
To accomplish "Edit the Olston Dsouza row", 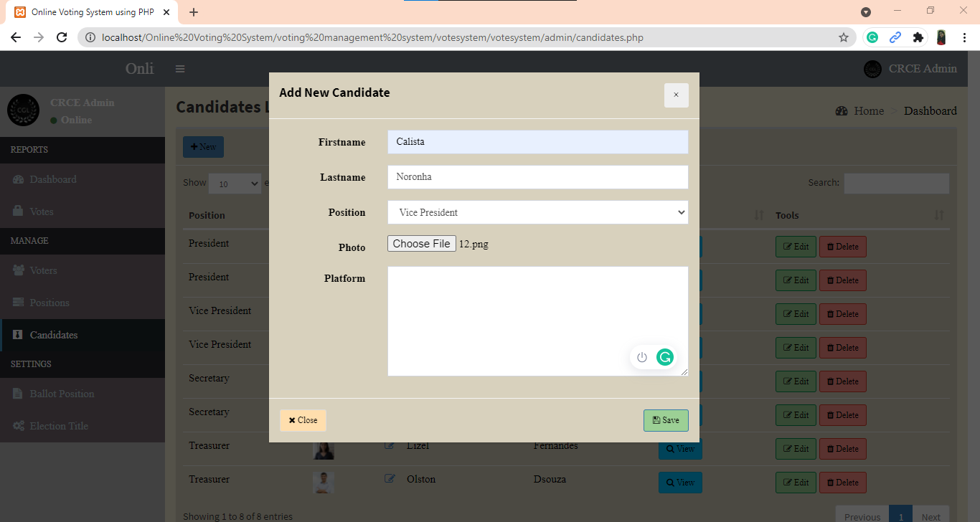I will 796,483.
